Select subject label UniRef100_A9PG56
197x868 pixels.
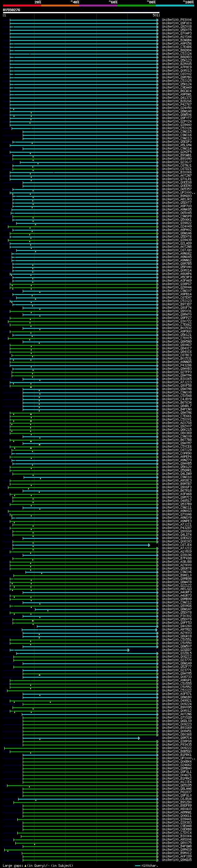(177, 43)
